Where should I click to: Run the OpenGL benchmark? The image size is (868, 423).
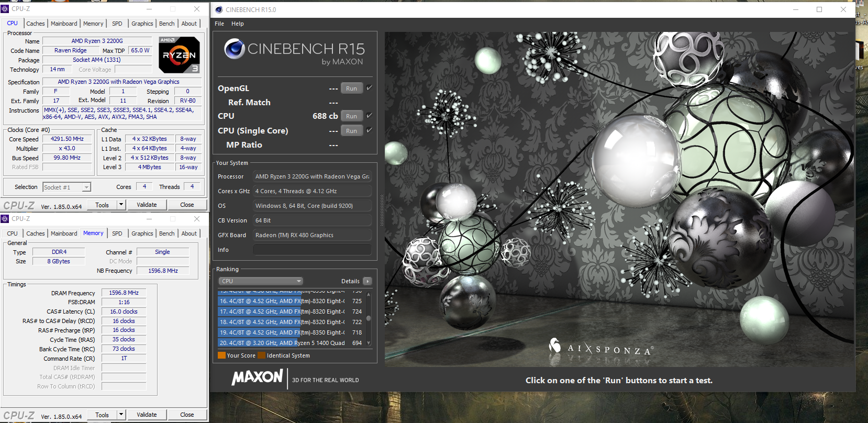pyautogui.click(x=351, y=88)
